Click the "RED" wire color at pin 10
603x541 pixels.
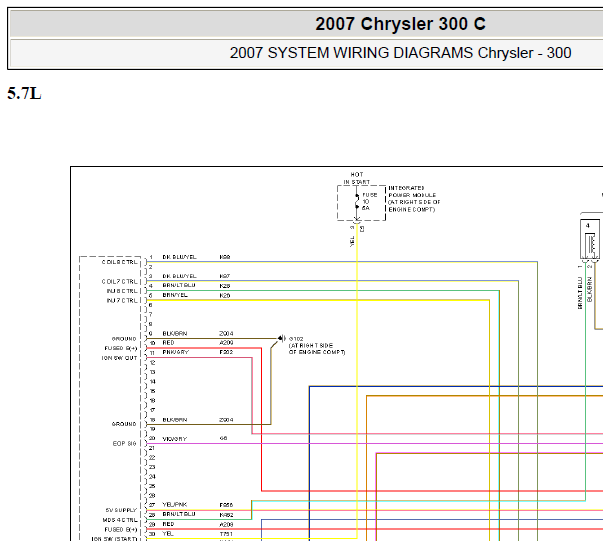point(168,343)
